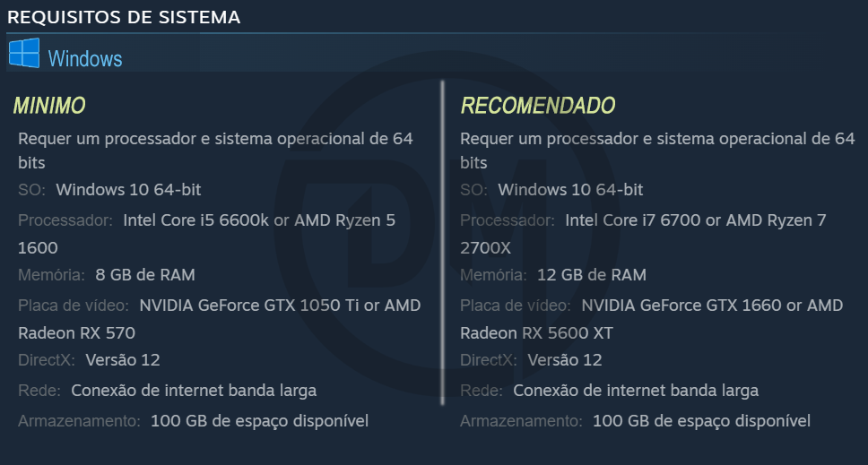This screenshot has width=868, height=465.
Task: Click recommended processor Intel Core i7 6700 text
Action: (633, 220)
